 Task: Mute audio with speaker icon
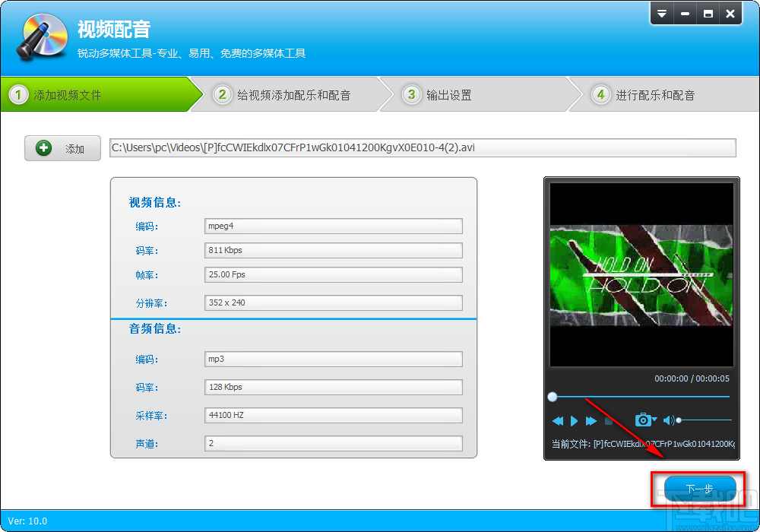tap(668, 420)
